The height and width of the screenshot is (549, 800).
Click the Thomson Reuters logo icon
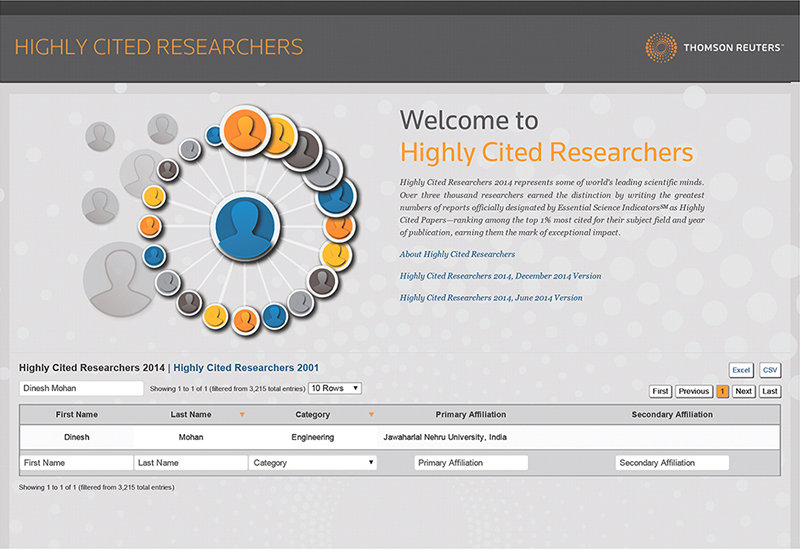[x=661, y=47]
